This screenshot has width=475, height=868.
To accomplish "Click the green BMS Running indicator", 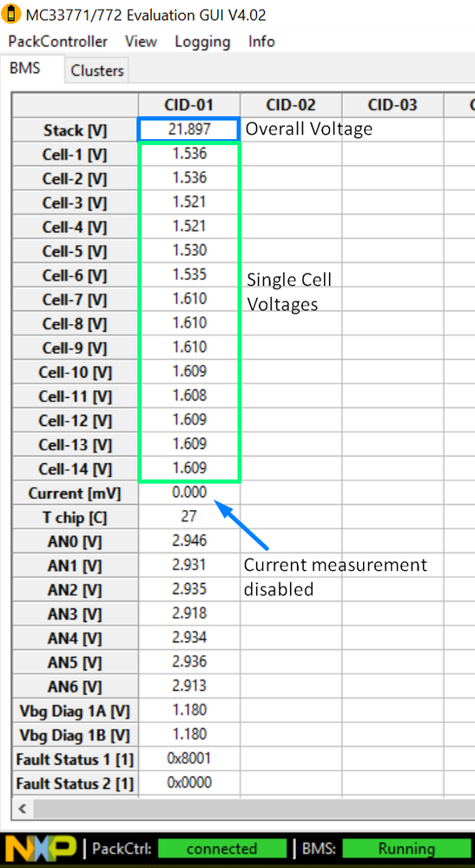I will [406, 849].
